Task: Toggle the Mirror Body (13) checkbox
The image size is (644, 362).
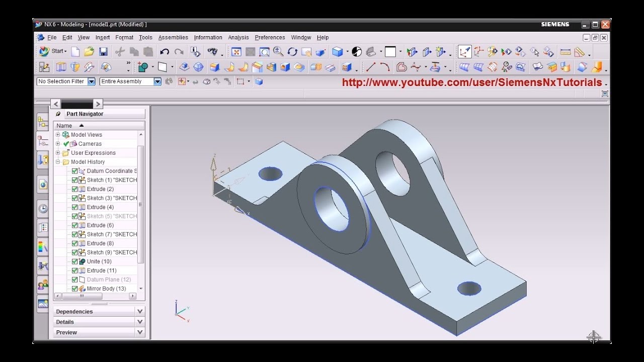Action: coord(75,289)
